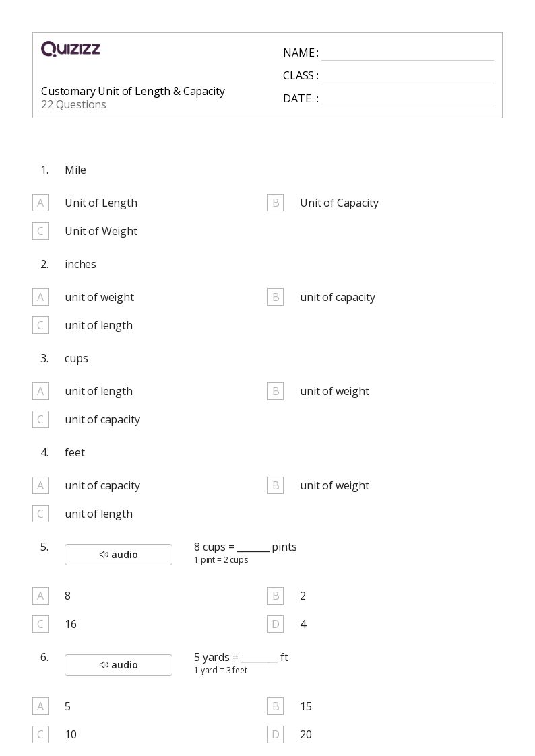Click the worksheet title text
This screenshot has height=756, width=535.
pos(133,91)
